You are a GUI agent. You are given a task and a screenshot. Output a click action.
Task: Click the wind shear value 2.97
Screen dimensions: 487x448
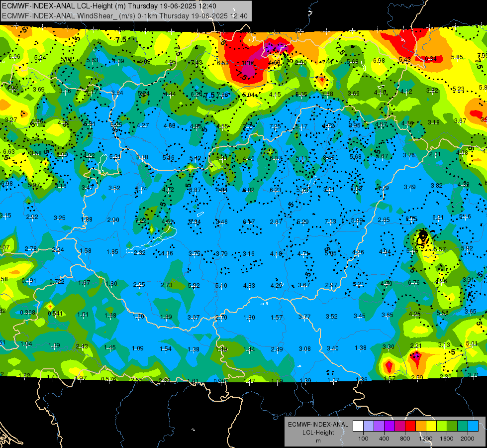[x=331, y=285]
